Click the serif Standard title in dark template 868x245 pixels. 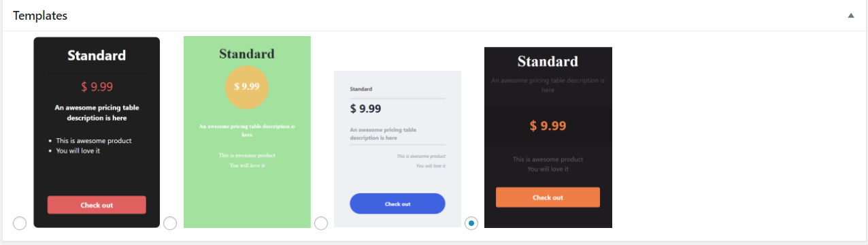[548, 61]
